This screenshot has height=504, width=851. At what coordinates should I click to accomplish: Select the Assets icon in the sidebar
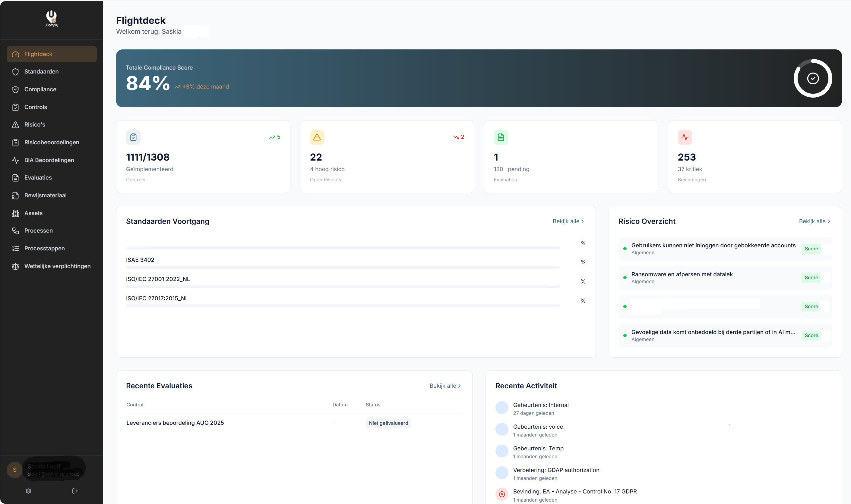coord(16,213)
